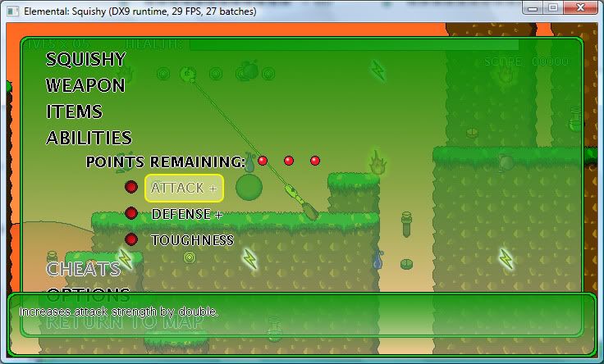This screenshot has width=604, height=364.
Task: Toggle the red dot beside TOUGHNESS
Action: click(131, 239)
